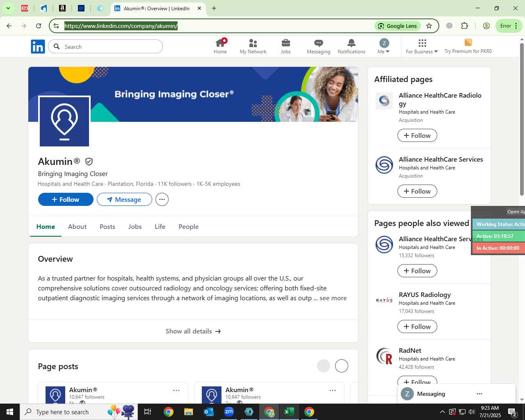
Task: Open Chrome tab search dropdown
Action: (x=8, y=8)
